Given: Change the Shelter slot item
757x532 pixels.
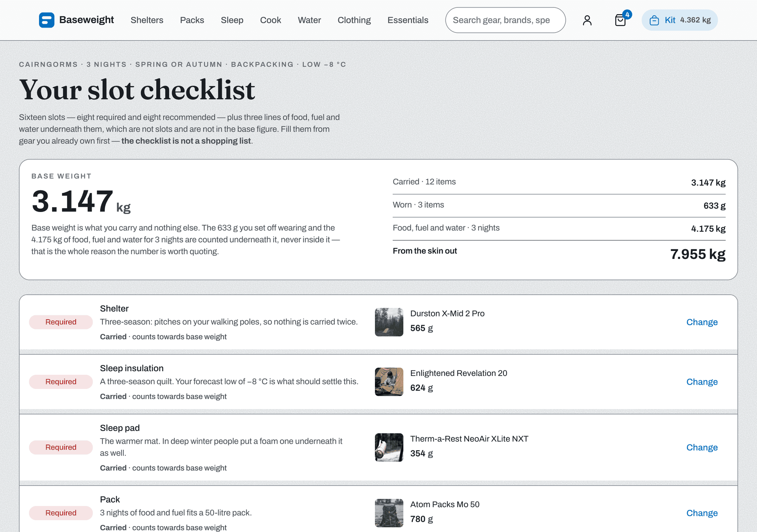Looking at the screenshot, I should point(702,322).
